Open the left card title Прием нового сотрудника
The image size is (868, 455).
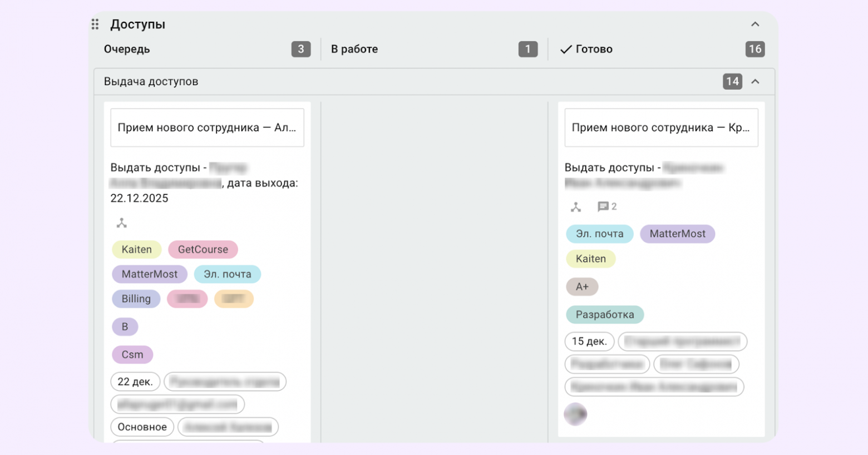point(207,128)
